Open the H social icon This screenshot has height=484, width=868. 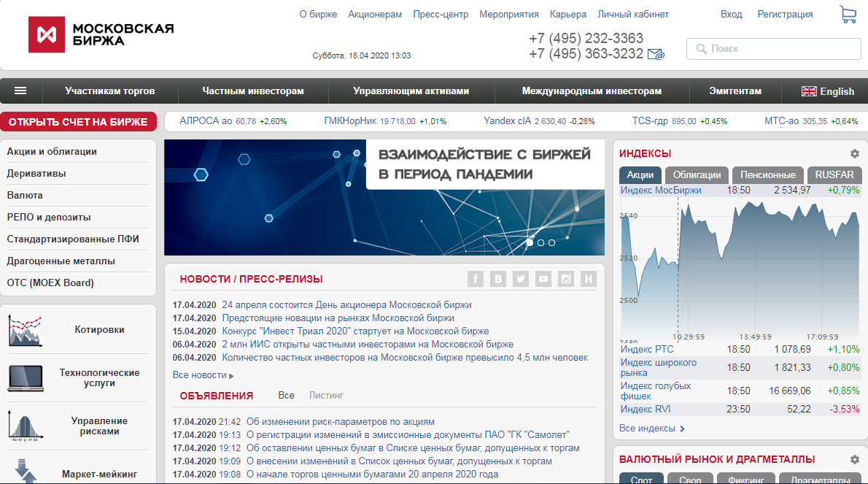tap(589, 279)
